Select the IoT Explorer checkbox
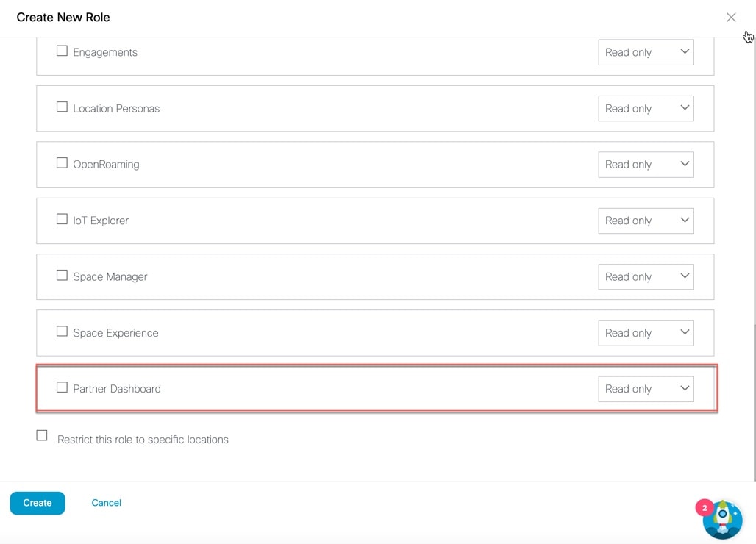756x544 pixels. pos(62,219)
